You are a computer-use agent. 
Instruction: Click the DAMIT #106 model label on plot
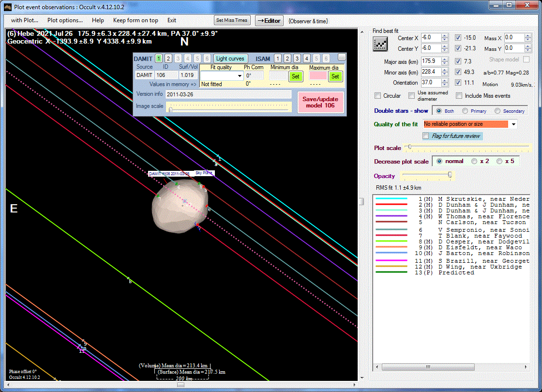click(169, 174)
